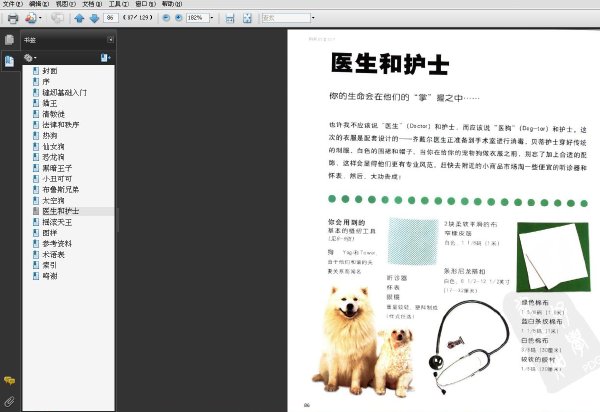Select the 布鲁斯兄弟 bookmark
Screen dimensions: 600x412
[61, 189]
